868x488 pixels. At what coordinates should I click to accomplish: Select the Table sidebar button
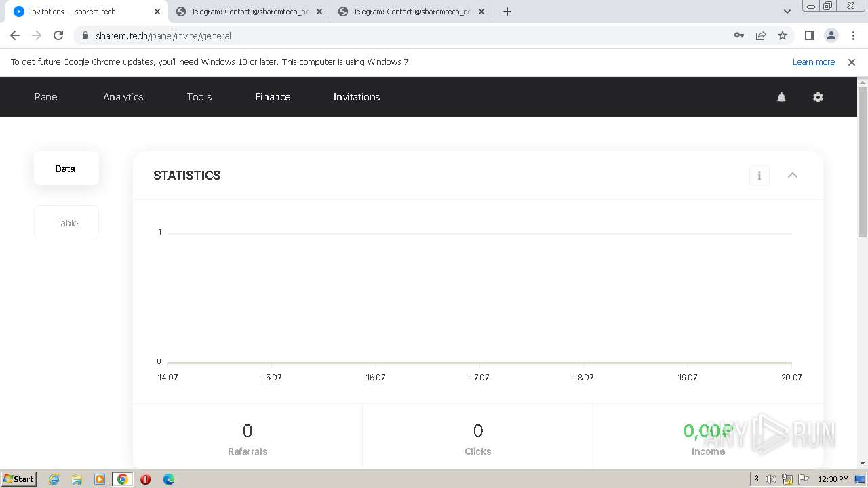(66, 223)
